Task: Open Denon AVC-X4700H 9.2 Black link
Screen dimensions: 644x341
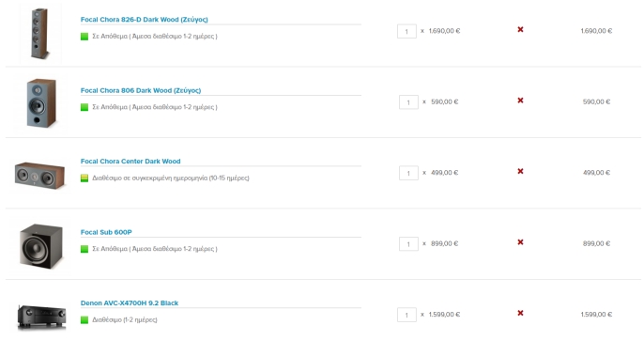Action: point(130,303)
